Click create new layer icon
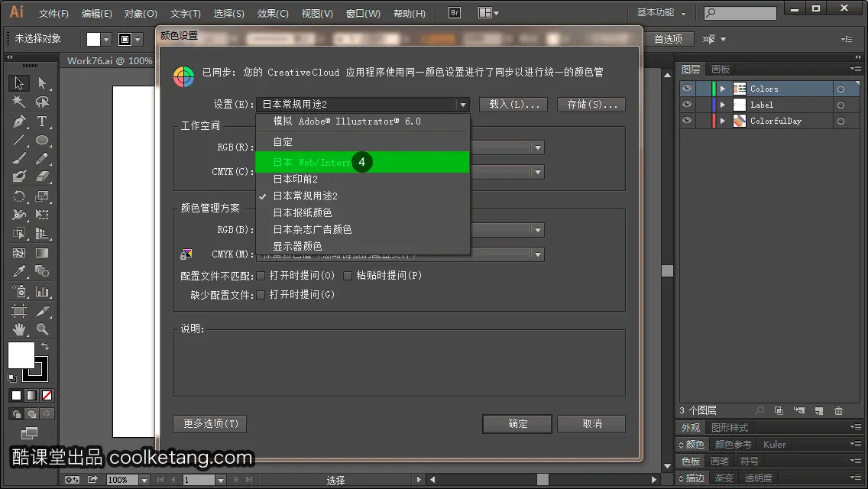 [819, 410]
